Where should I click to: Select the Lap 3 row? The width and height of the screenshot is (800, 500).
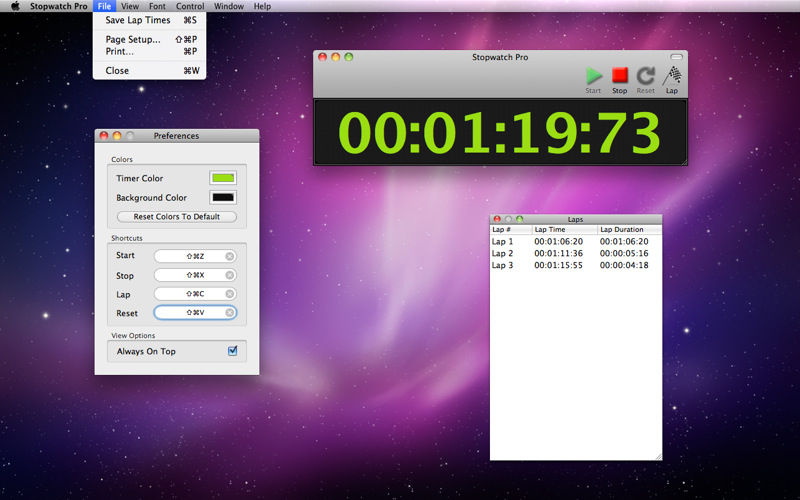(576, 265)
